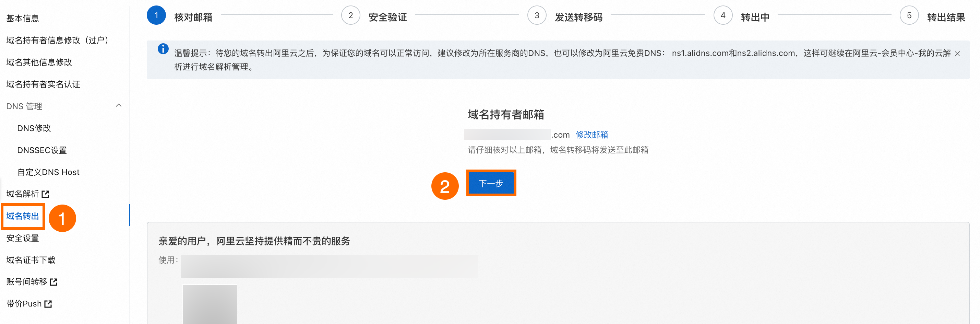Screen dimensions: 980x324
Task: Click the external link icon beside 域名解析
Action: click(x=45, y=194)
